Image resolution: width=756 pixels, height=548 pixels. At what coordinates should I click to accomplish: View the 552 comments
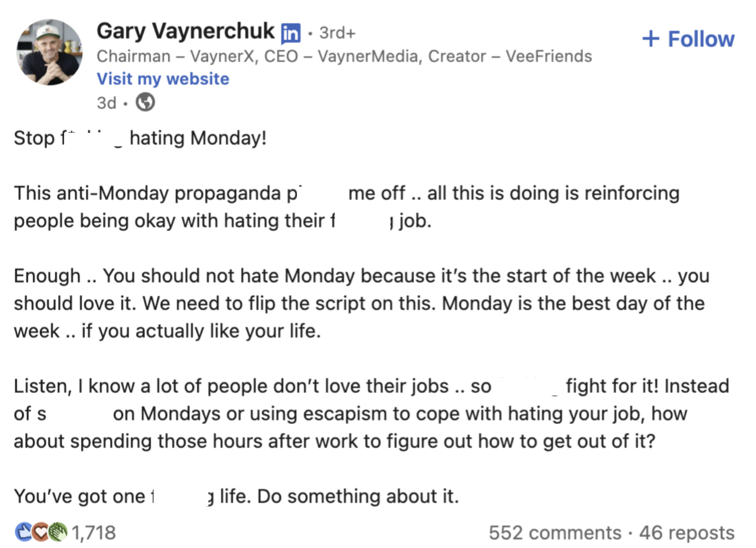click(554, 532)
